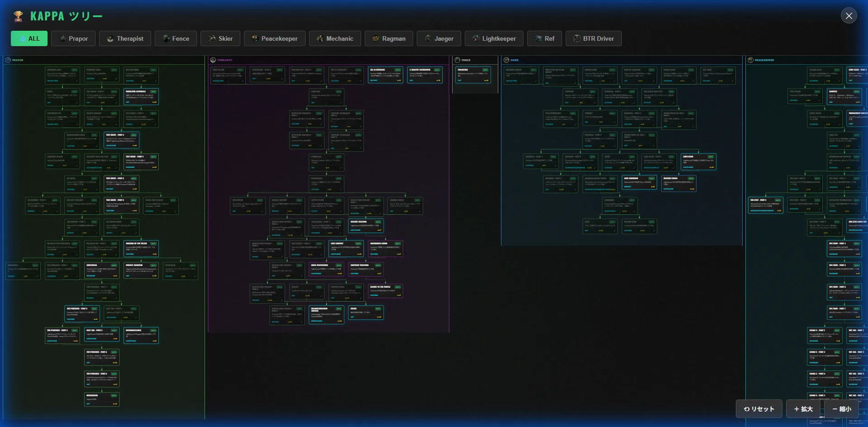Click the Spa Tour - Part 6 node

click(844, 292)
